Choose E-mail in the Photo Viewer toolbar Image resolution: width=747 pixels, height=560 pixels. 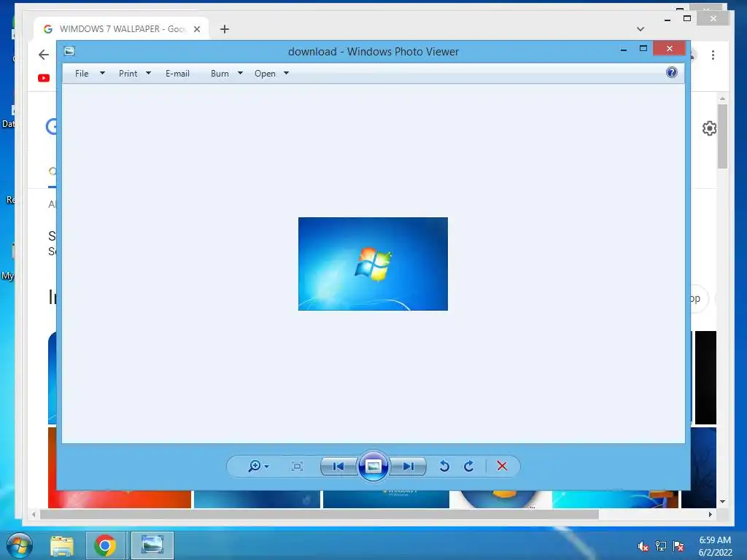[x=177, y=74]
